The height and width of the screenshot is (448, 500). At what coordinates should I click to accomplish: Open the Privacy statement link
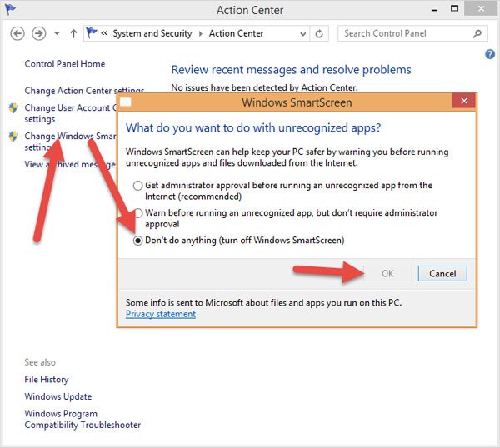pos(161,314)
